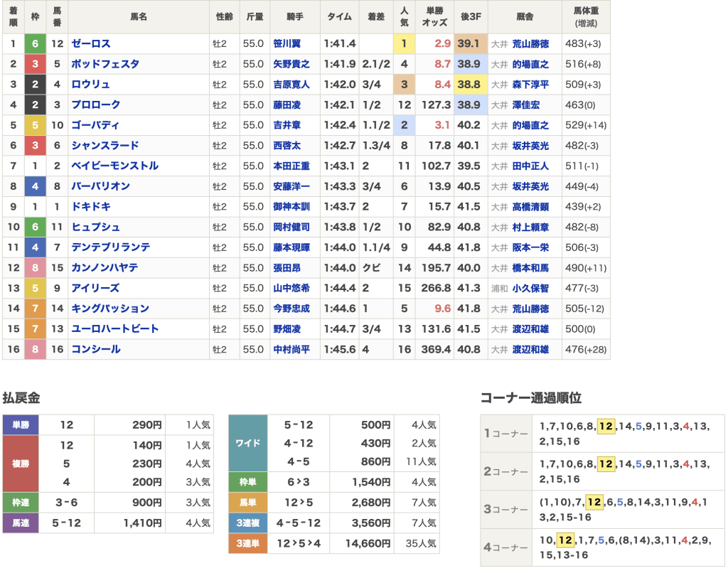Open jockey 御神本訓 profile
Viewport: 728px width, 573px height.
(291, 207)
